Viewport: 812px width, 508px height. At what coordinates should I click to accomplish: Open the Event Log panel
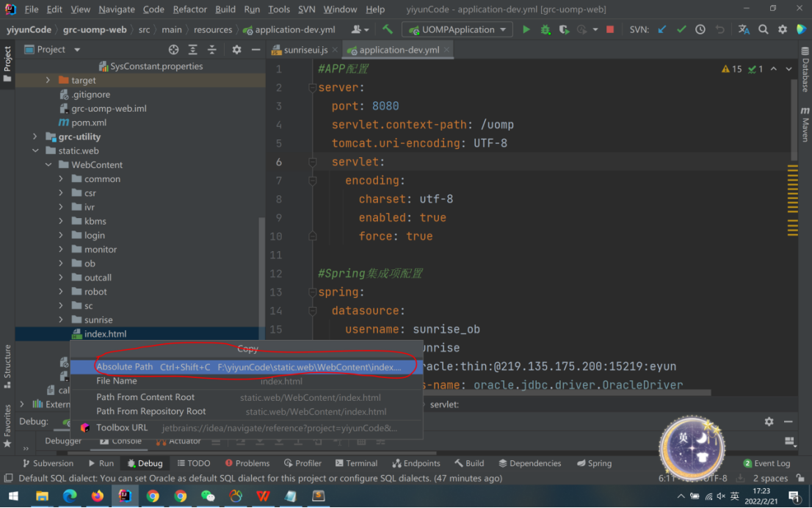766,463
